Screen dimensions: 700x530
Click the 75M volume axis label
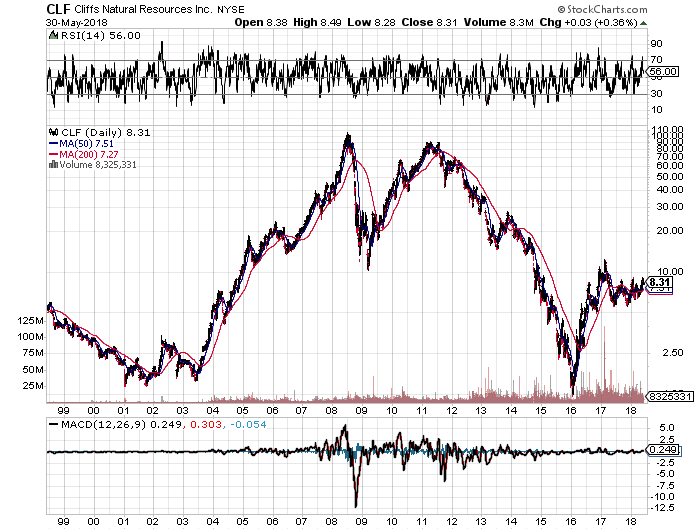coord(33,353)
